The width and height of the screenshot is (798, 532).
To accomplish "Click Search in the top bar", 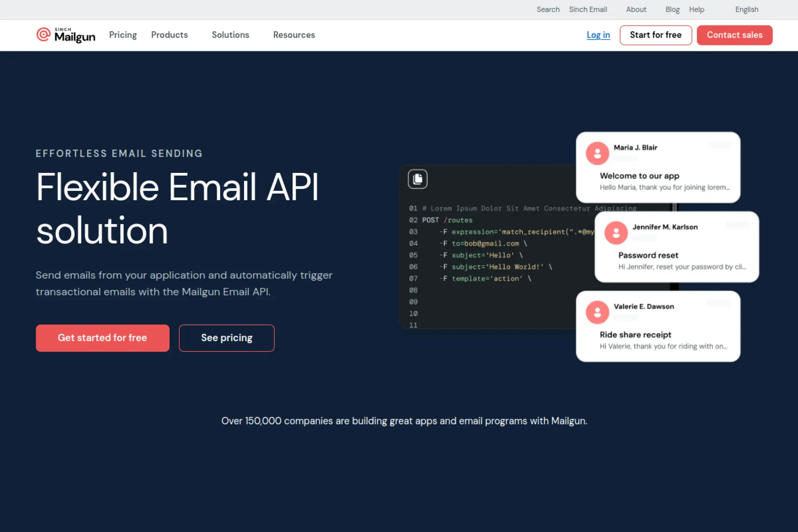I will [547, 10].
